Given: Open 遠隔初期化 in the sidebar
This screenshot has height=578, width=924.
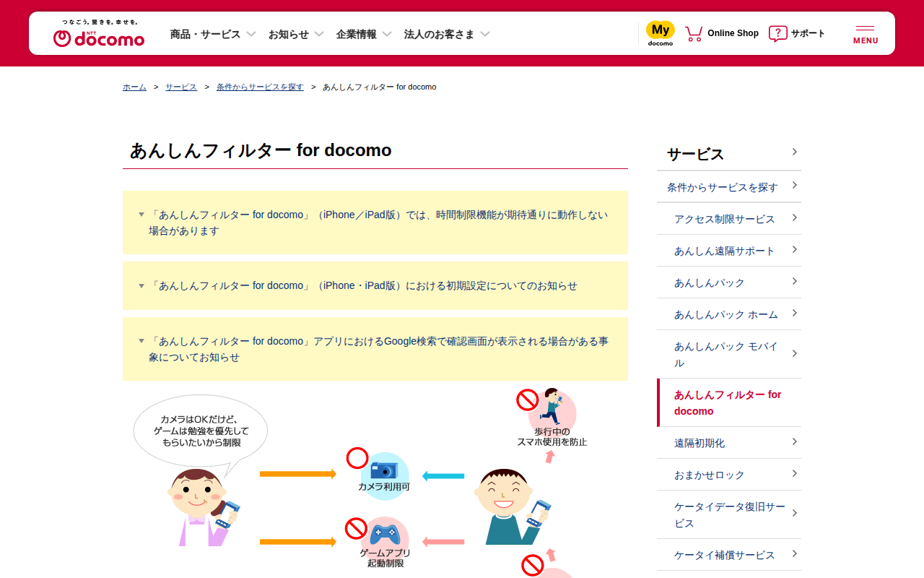Looking at the screenshot, I should point(729,443).
